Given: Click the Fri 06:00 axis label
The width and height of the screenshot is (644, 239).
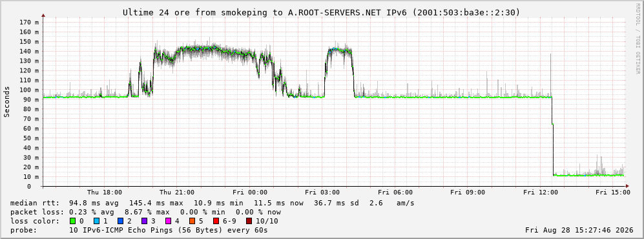Looking at the screenshot, I should click(x=395, y=192).
